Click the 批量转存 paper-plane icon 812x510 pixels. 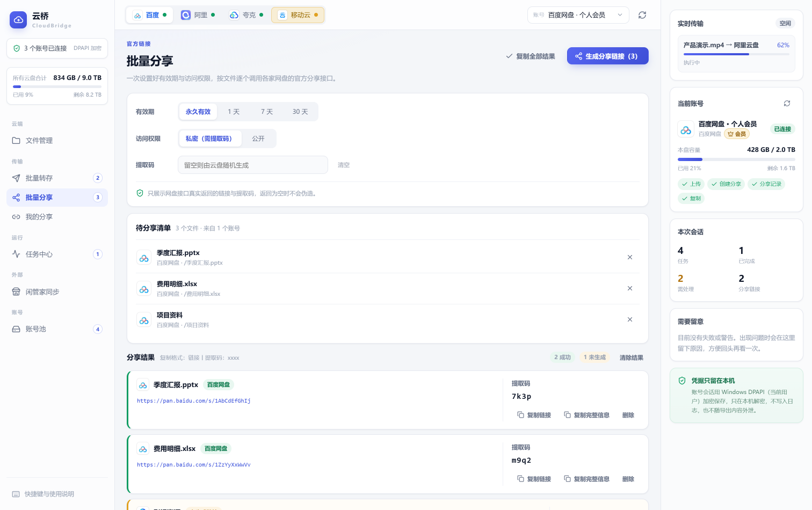click(16, 178)
